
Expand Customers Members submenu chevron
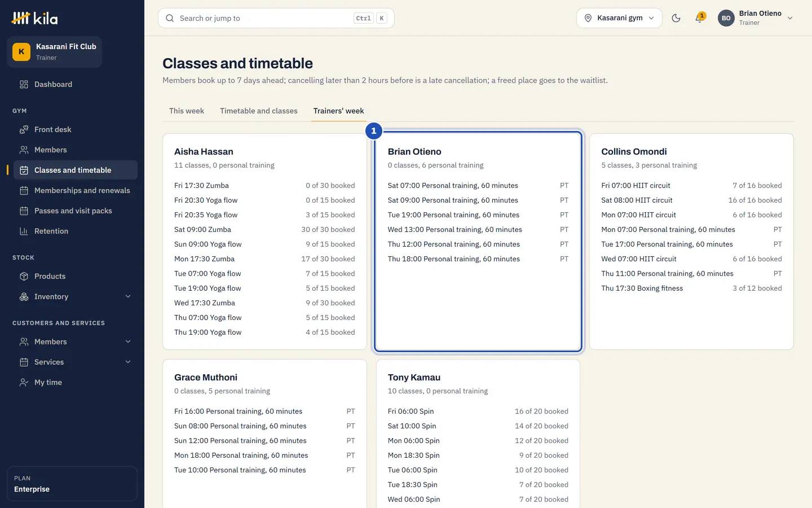tap(128, 341)
